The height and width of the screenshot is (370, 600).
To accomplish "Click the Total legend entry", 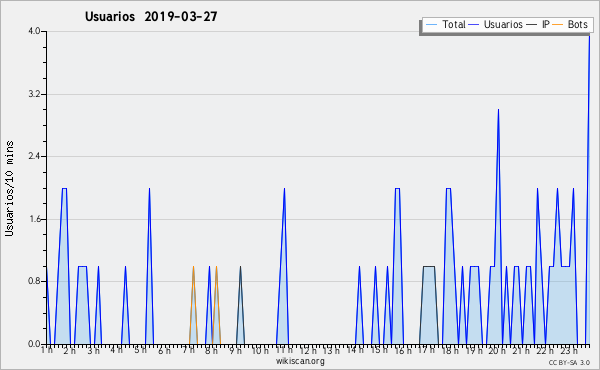I will (x=445, y=24).
